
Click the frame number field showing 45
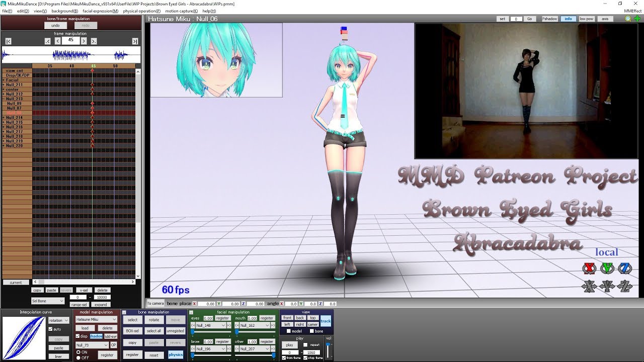coord(71,40)
